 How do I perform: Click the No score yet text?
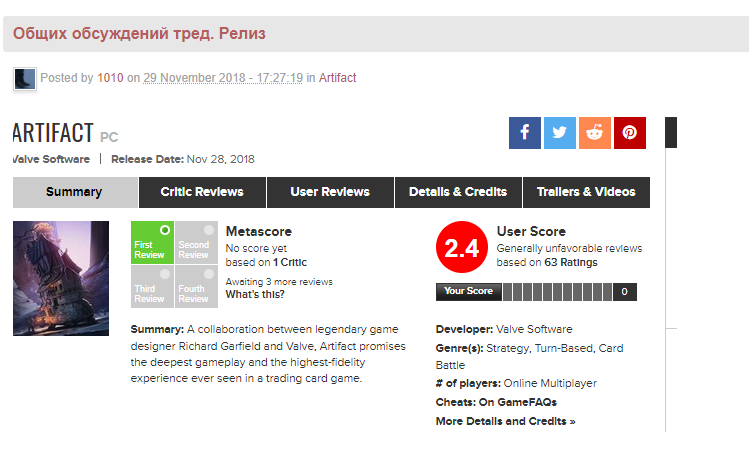[256, 248]
